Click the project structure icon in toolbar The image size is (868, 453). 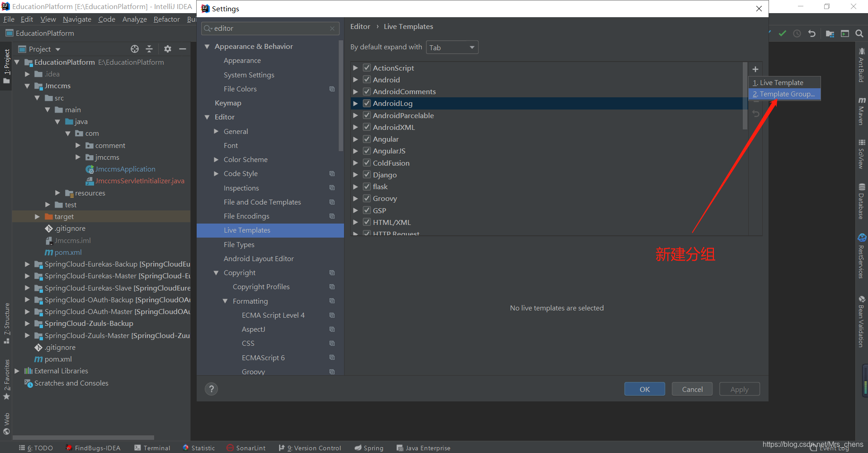(x=830, y=33)
